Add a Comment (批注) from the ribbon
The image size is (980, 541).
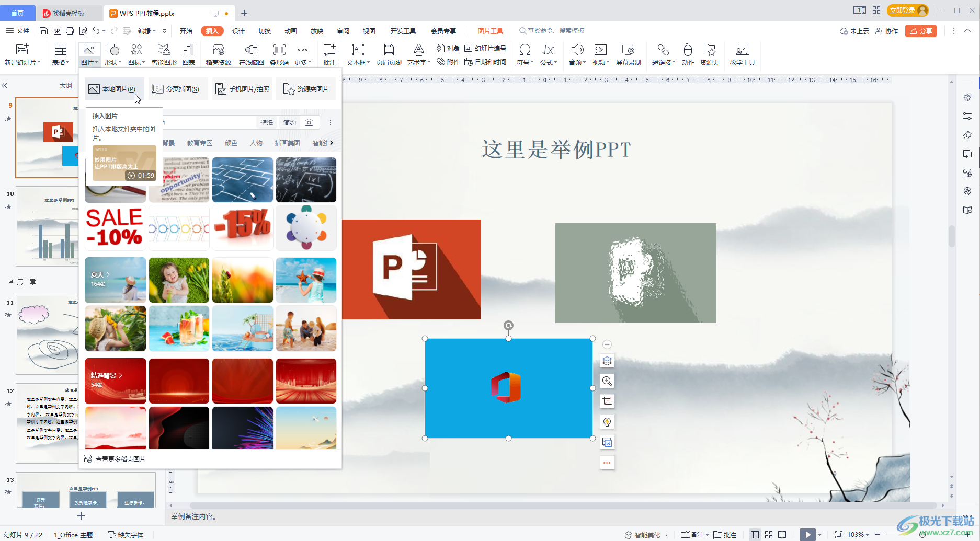(329, 54)
